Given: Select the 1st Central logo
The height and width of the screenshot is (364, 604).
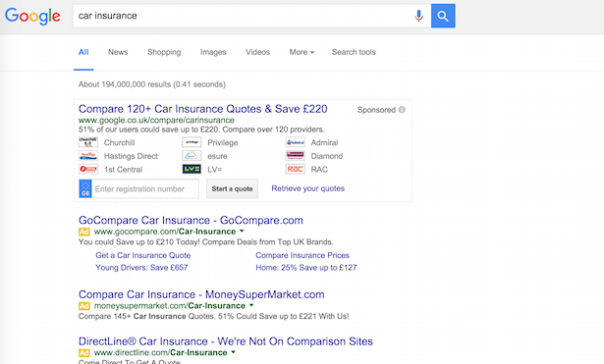Looking at the screenshot, I should (x=88, y=170).
